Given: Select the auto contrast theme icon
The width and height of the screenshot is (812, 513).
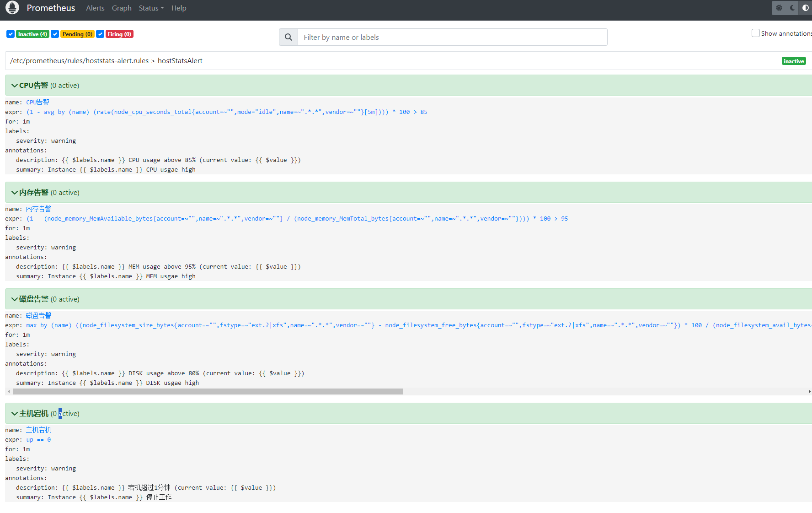Looking at the screenshot, I should (805, 8).
